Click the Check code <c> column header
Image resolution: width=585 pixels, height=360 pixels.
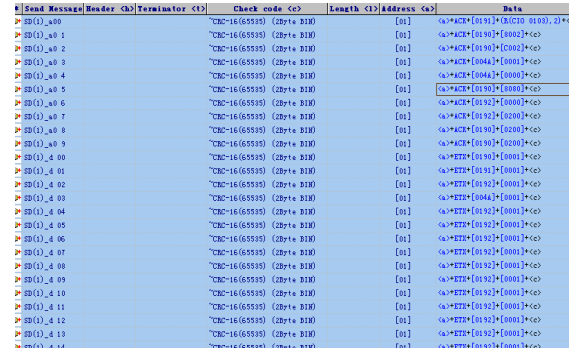tap(267, 9)
